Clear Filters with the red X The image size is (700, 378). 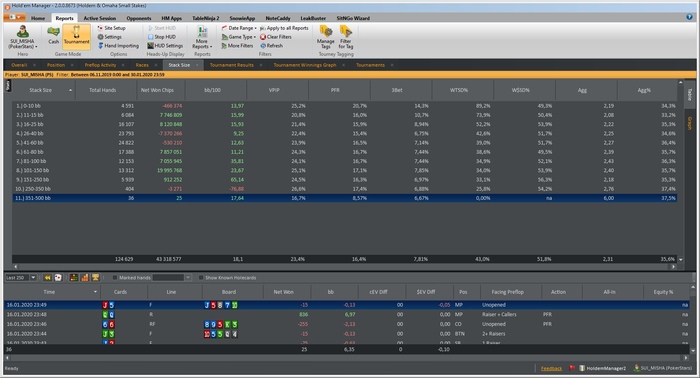pyautogui.click(x=276, y=37)
